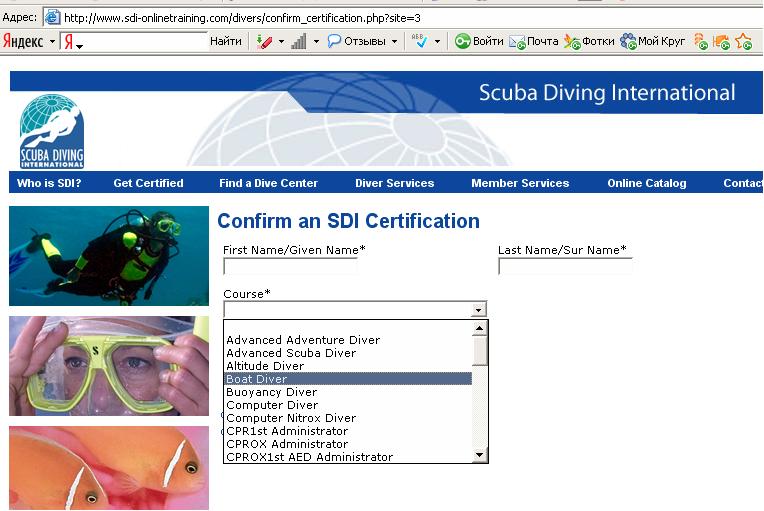Open the signal bars dropdown arrow
The image size is (764, 511).
[x=316, y=42]
